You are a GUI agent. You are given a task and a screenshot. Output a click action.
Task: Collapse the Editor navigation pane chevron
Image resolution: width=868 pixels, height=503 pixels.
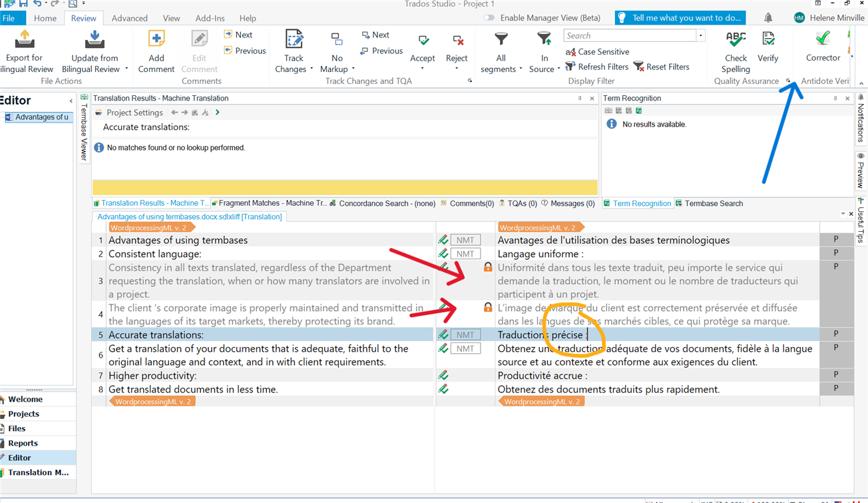pos(71,101)
